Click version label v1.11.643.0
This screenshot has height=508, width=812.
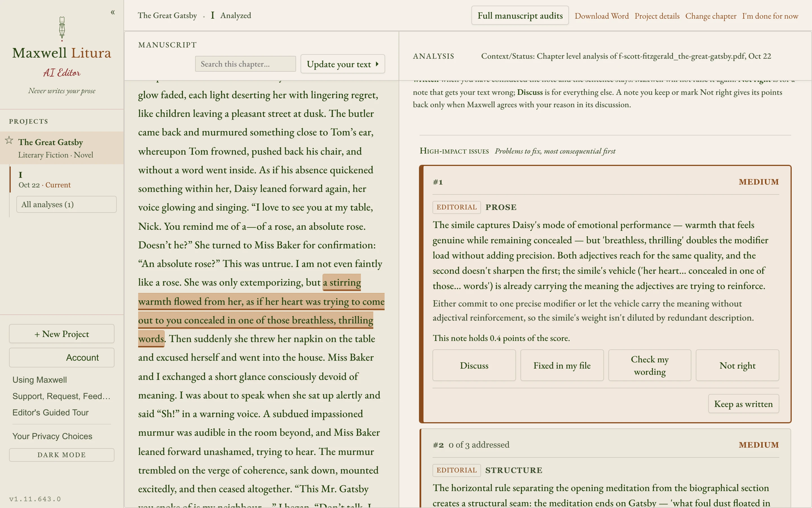pyautogui.click(x=35, y=499)
